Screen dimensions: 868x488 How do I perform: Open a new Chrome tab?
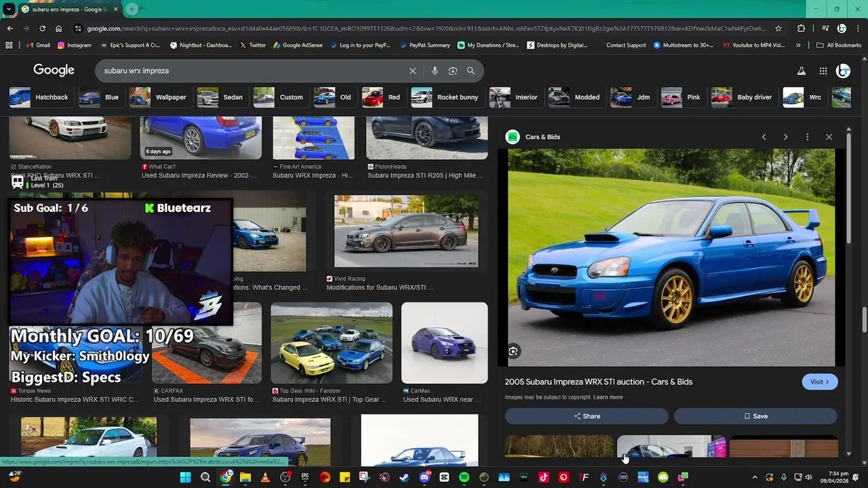pos(132,9)
